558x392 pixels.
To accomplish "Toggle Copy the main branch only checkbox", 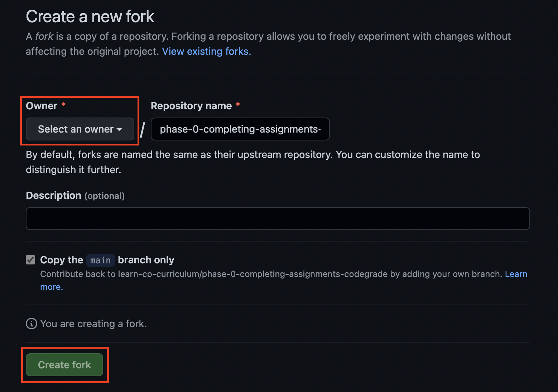I will (31, 260).
